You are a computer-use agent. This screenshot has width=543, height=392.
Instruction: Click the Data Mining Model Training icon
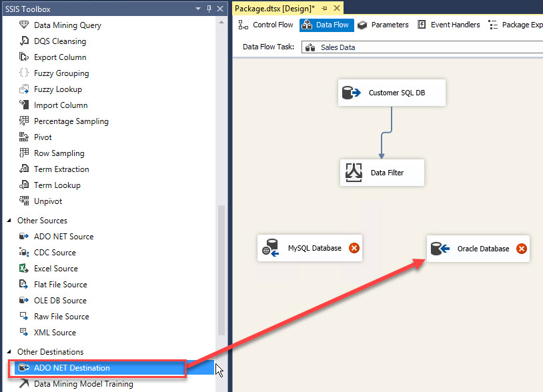click(x=24, y=383)
